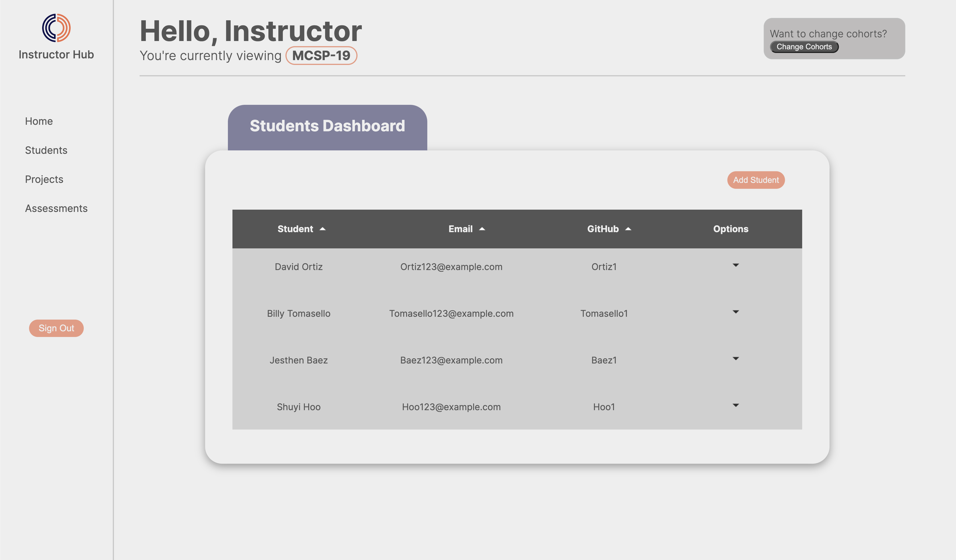
Task: Click the Sign Out button
Action: point(56,328)
